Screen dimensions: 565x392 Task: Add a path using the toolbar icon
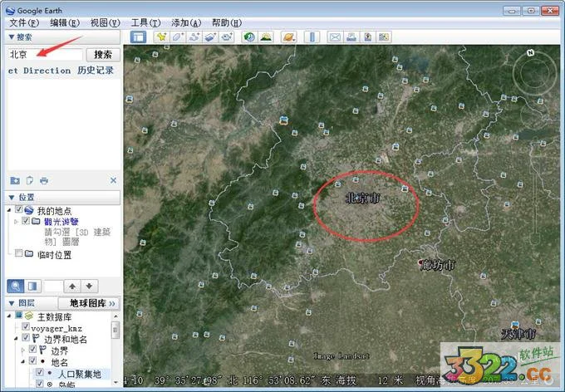pyautogui.click(x=194, y=37)
